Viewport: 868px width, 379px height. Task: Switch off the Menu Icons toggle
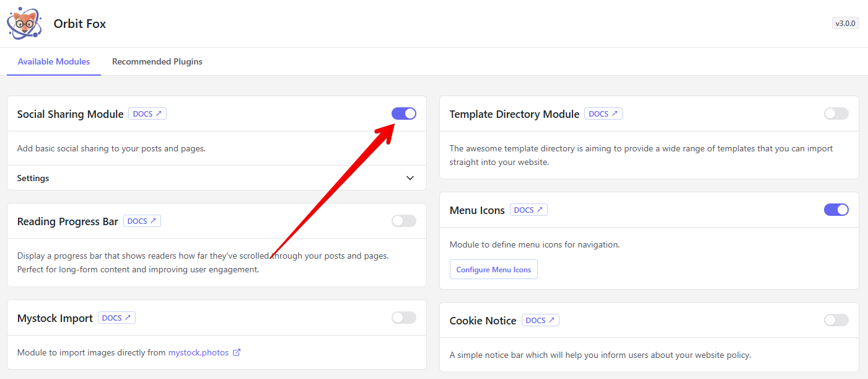pos(836,210)
